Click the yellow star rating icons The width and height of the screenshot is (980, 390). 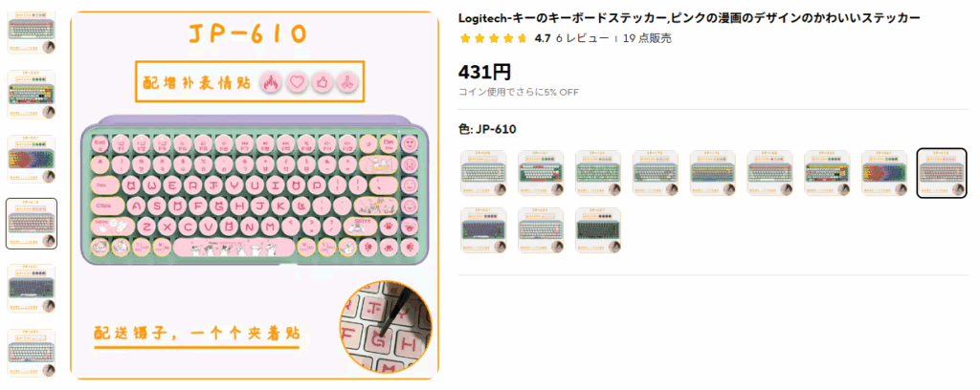[494, 38]
